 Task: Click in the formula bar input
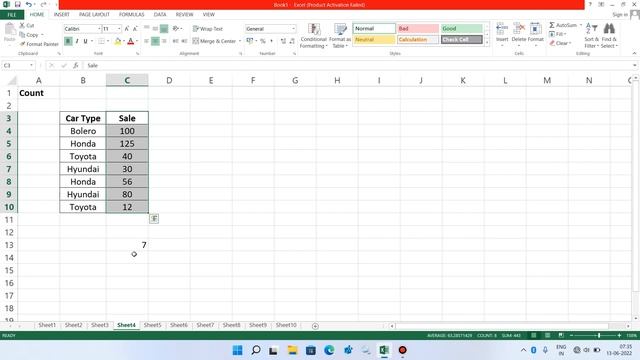pos(359,65)
